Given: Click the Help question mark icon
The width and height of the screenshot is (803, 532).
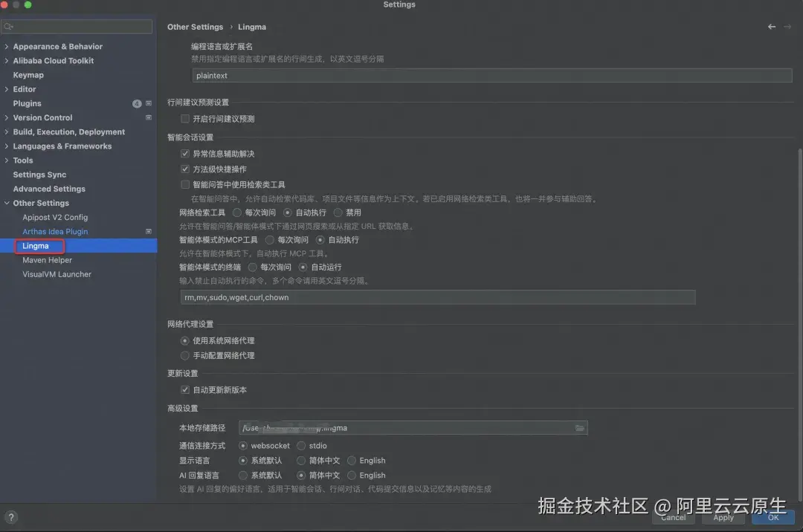Looking at the screenshot, I should coord(11,517).
